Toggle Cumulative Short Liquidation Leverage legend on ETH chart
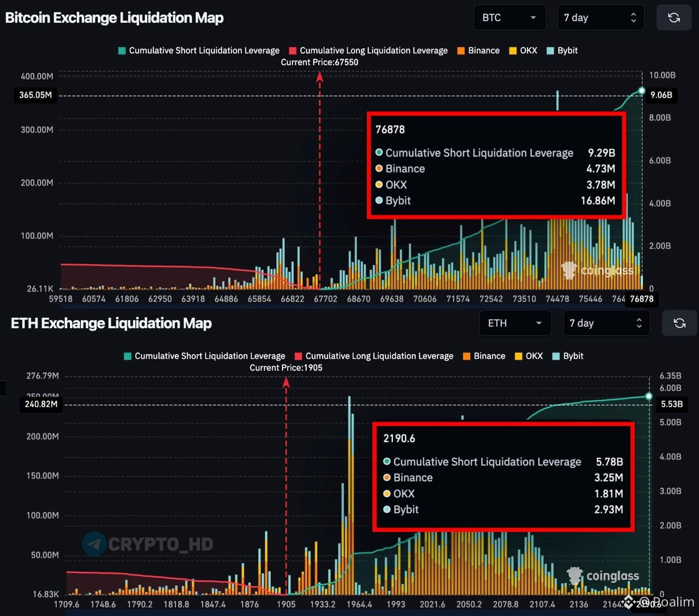 (x=205, y=356)
